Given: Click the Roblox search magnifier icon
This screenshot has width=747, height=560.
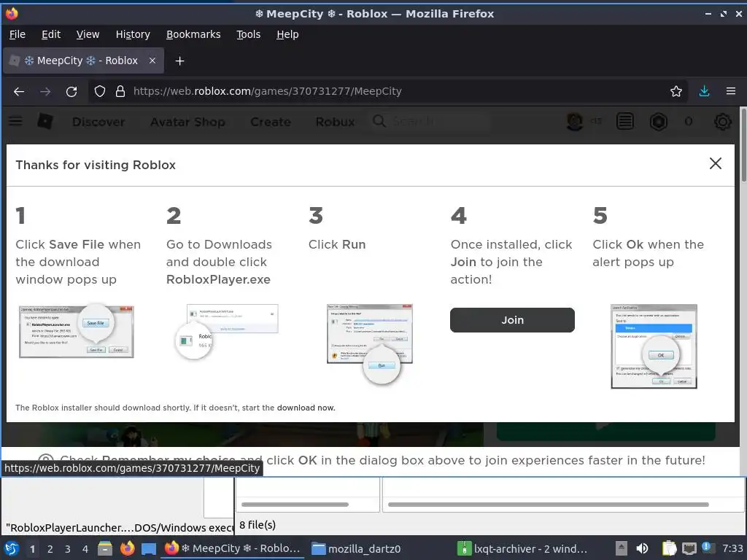Looking at the screenshot, I should click(x=379, y=122).
